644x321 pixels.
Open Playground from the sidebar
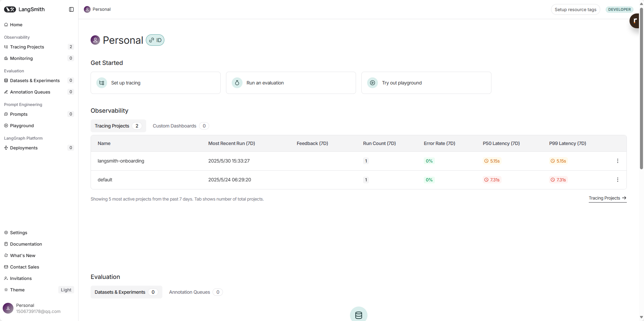click(39, 126)
